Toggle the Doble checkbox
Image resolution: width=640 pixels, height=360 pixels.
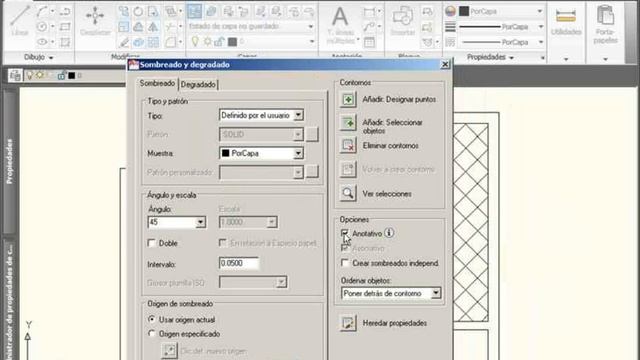pyautogui.click(x=151, y=243)
